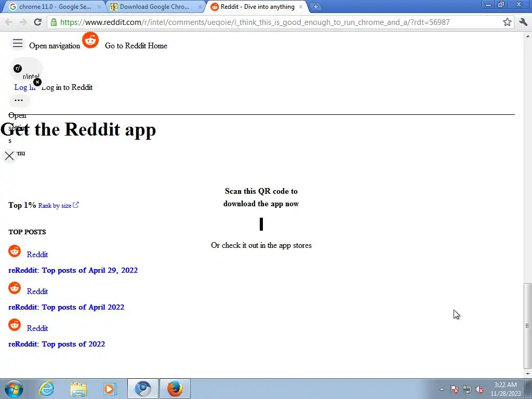
Task: Click the Get the Reddit app heading
Action: point(78,129)
